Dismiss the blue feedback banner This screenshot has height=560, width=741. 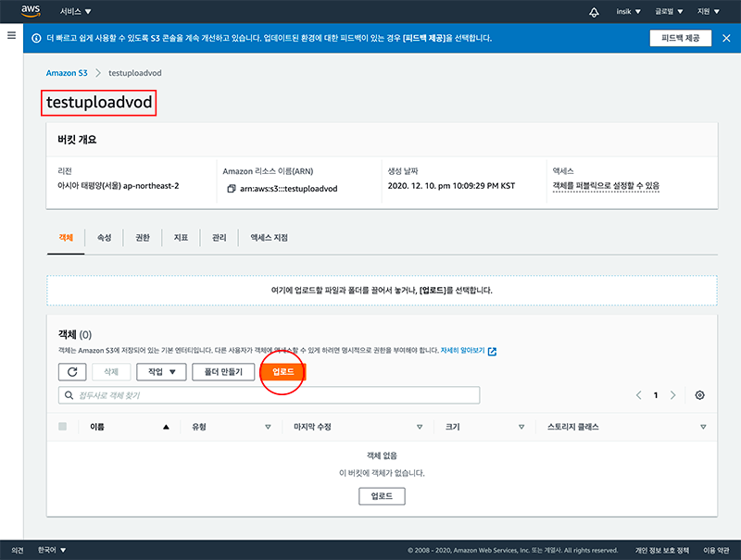click(x=726, y=38)
